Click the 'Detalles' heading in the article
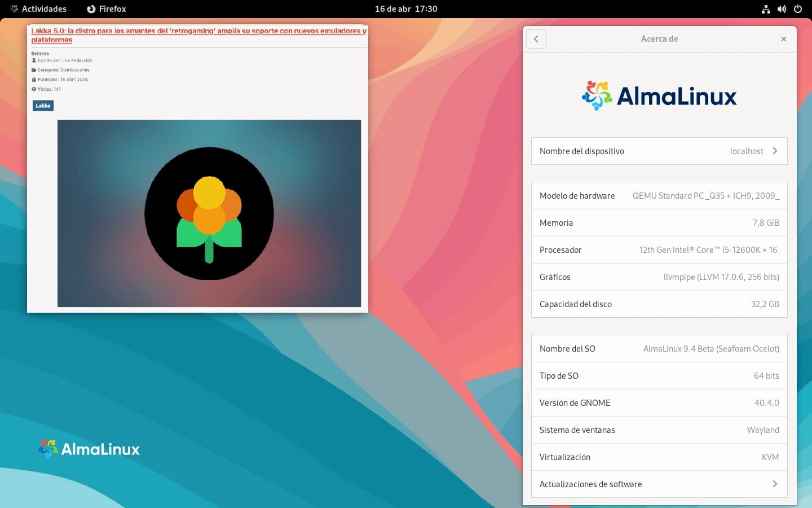Screen dimensions: 812x508 pos(40,54)
